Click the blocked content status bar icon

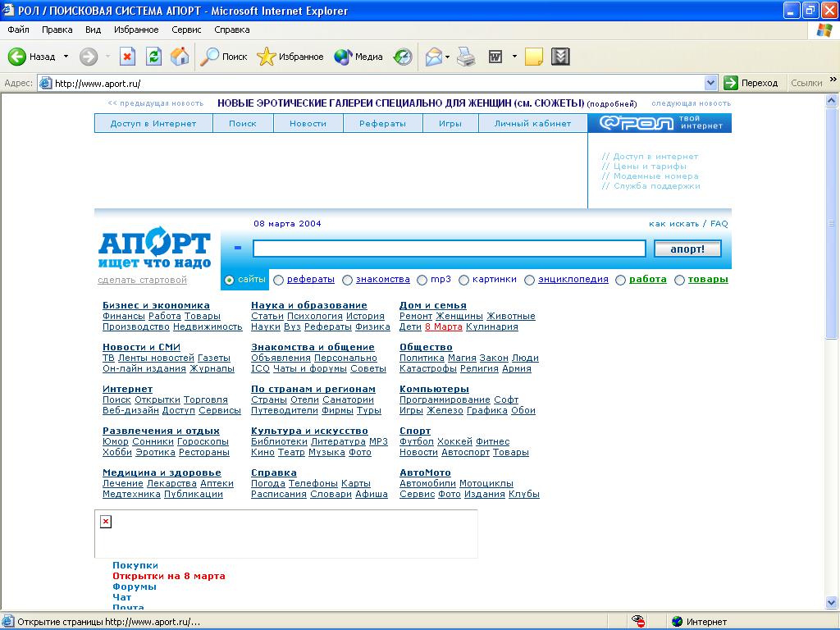point(638,622)
